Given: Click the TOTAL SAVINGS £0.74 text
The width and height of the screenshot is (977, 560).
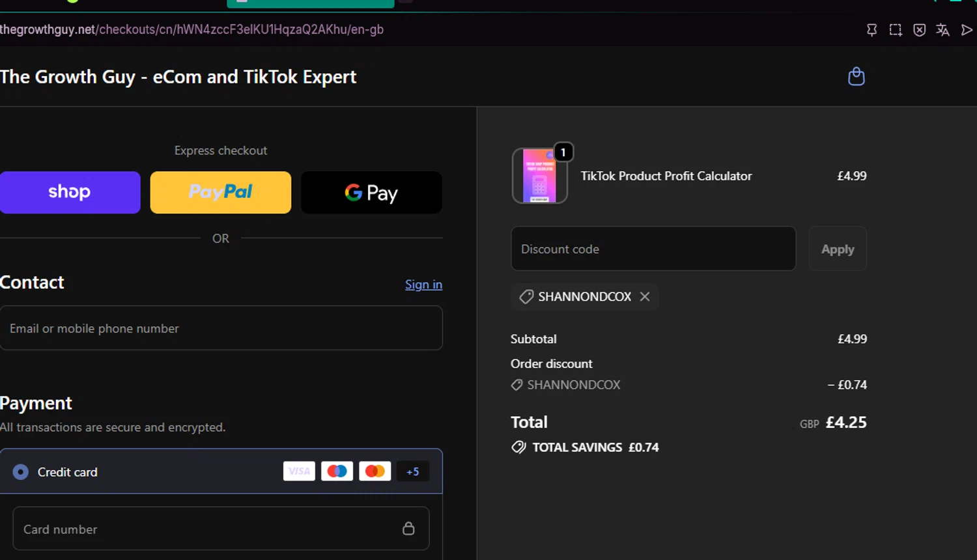Looking at the screenshot, I should pyautogui.click(x=595, y=447).
